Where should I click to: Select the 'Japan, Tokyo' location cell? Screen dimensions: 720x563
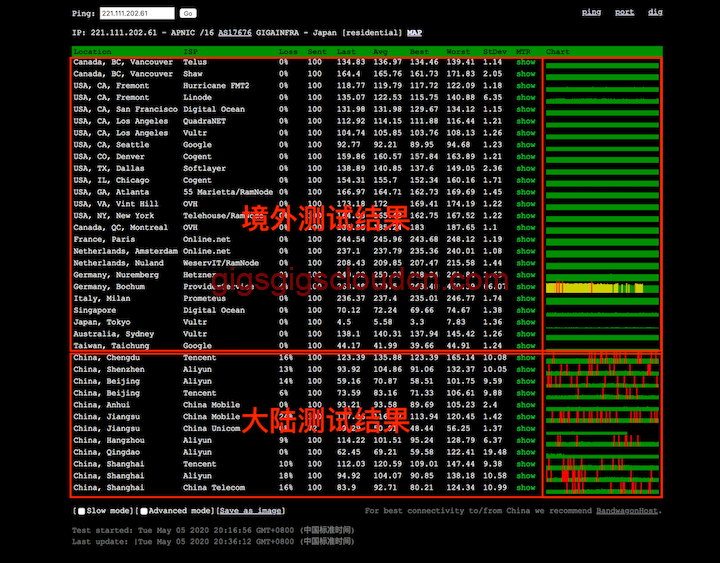(x=101, y=322)
